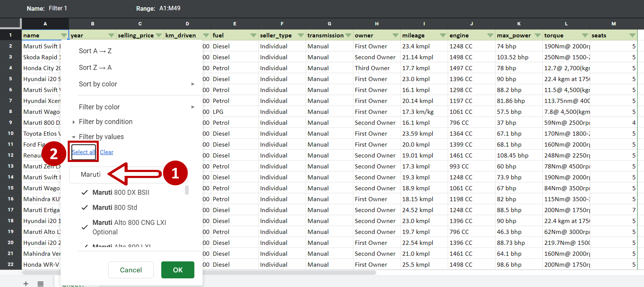Open the filter icon in the mileage header
The height and width of the screenshot is (287, 644).
pyautogui.click(x=443, y=36)
